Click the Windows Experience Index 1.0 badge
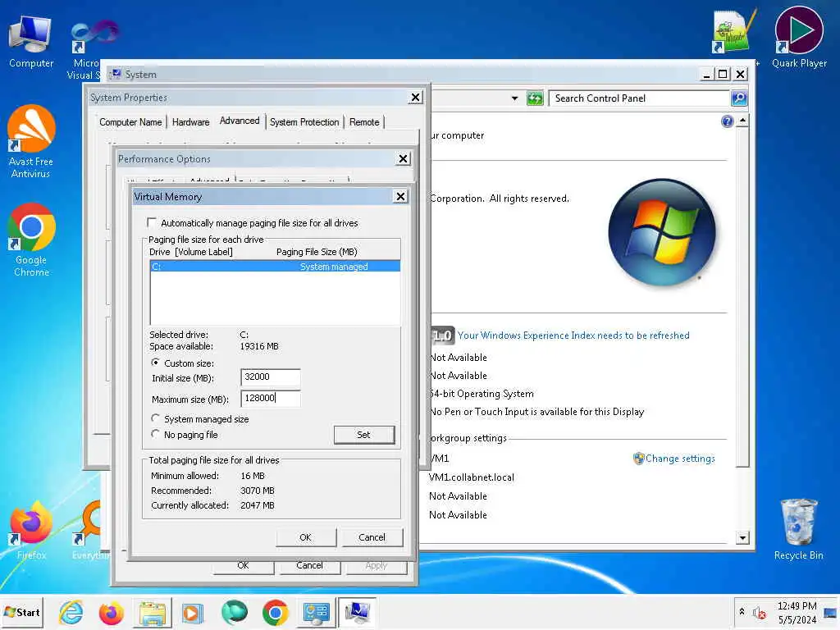840x630 pixels. pyautogui.click(x=442, y=336)
